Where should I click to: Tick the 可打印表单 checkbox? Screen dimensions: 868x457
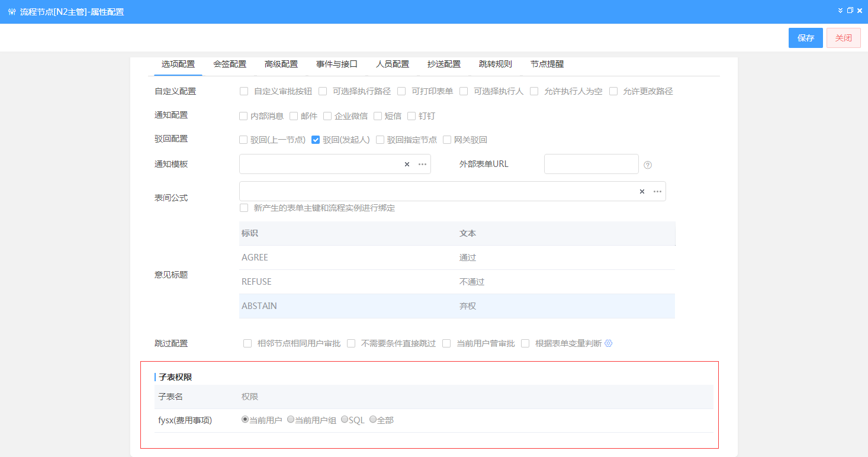point(401,91)
